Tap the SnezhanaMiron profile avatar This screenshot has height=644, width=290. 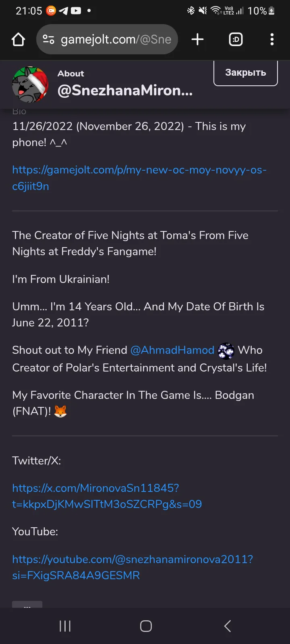point(31,85)
